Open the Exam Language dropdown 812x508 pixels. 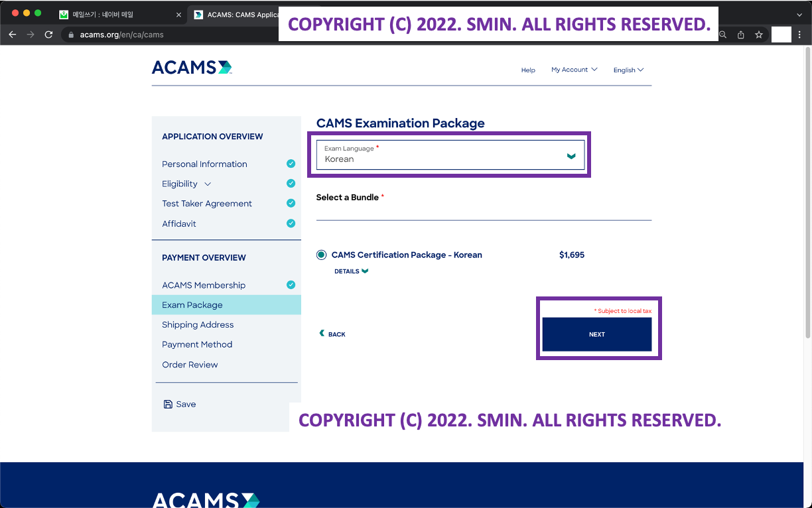tap(450, 155)
